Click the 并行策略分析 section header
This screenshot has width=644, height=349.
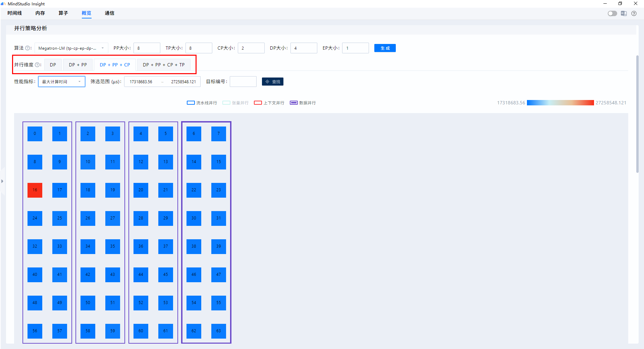coord(31,28)
